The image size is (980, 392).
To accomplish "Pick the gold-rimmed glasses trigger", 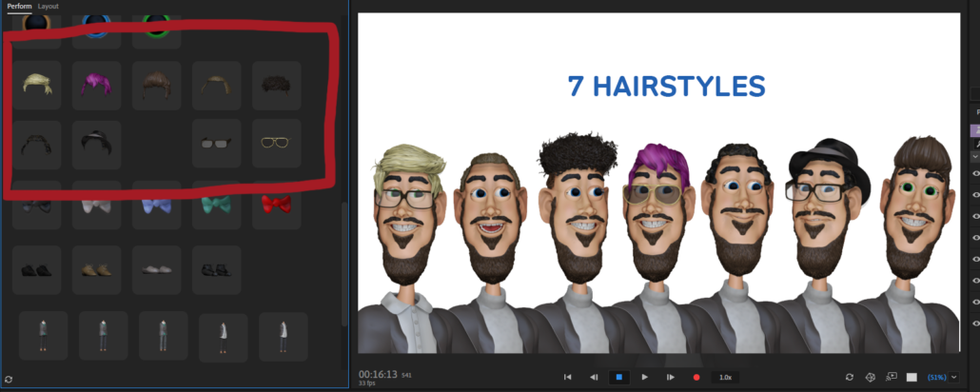I will point(277,144).
